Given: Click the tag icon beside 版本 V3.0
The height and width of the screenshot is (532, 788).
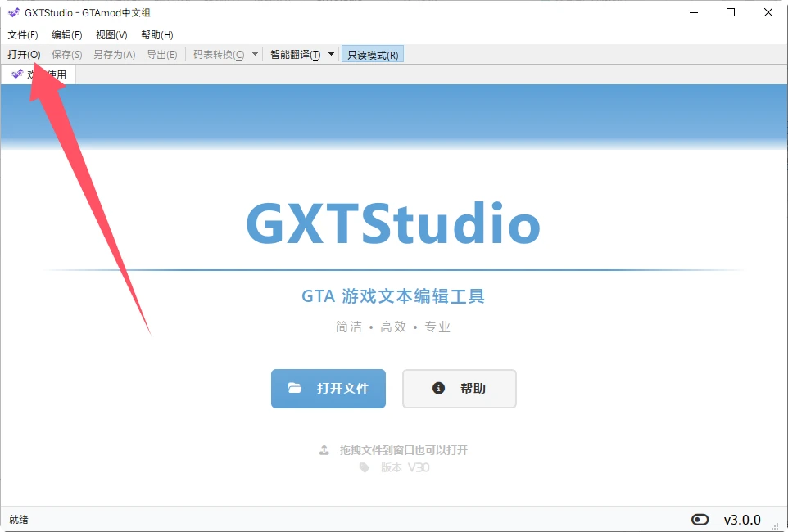Looking at the screenshot, I should 365,467.
